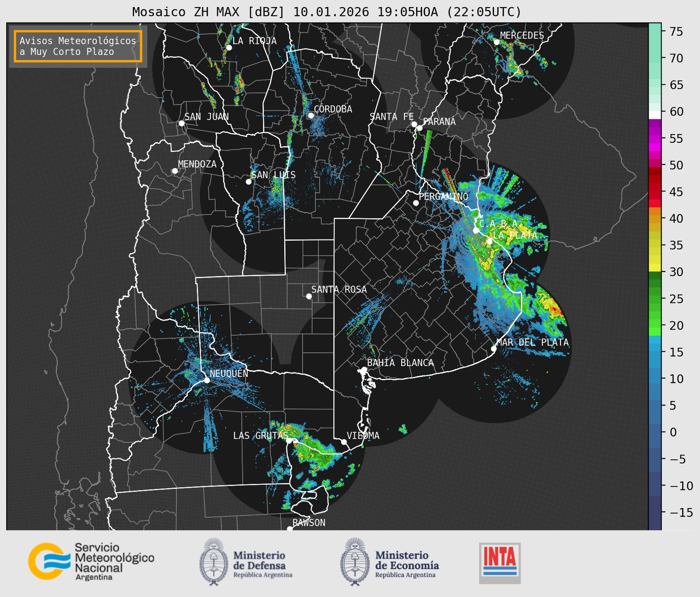
Task: Click the NEUQUÉN city marker dot
Action: [207, 380]
